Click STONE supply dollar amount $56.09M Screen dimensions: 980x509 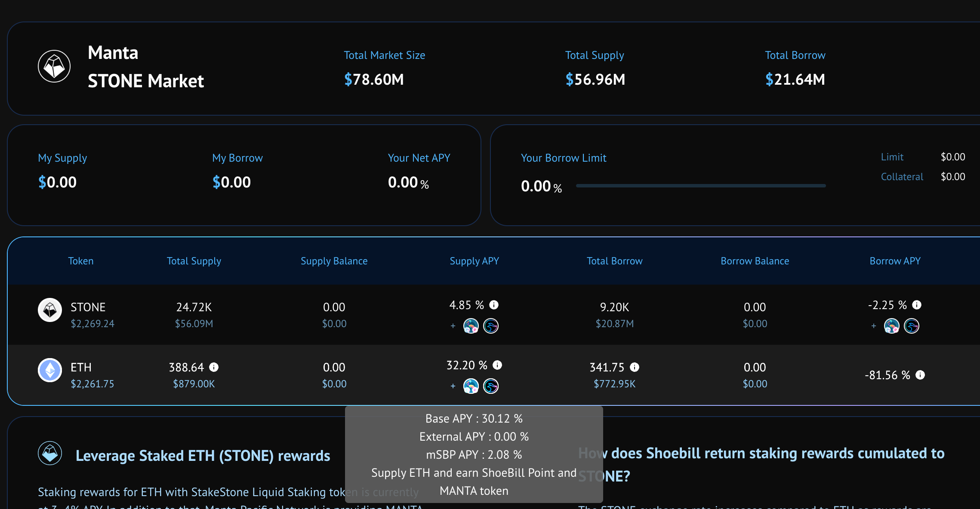coord(194,324)
